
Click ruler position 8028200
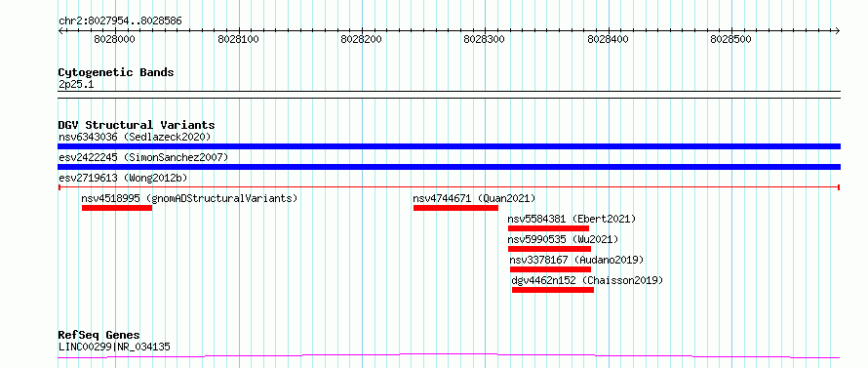click(x=362, y=39)
